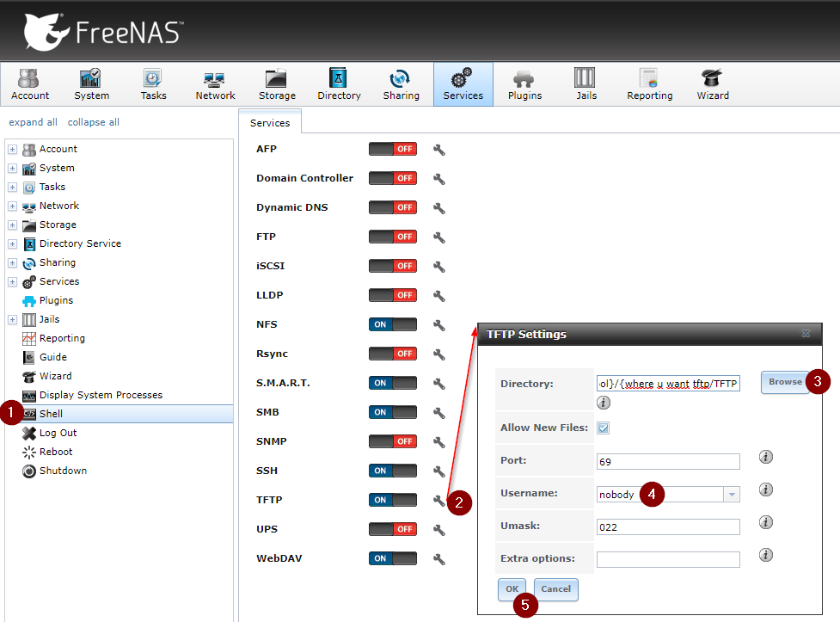Open SSH settings wrench icon

(x=439, y=471)
